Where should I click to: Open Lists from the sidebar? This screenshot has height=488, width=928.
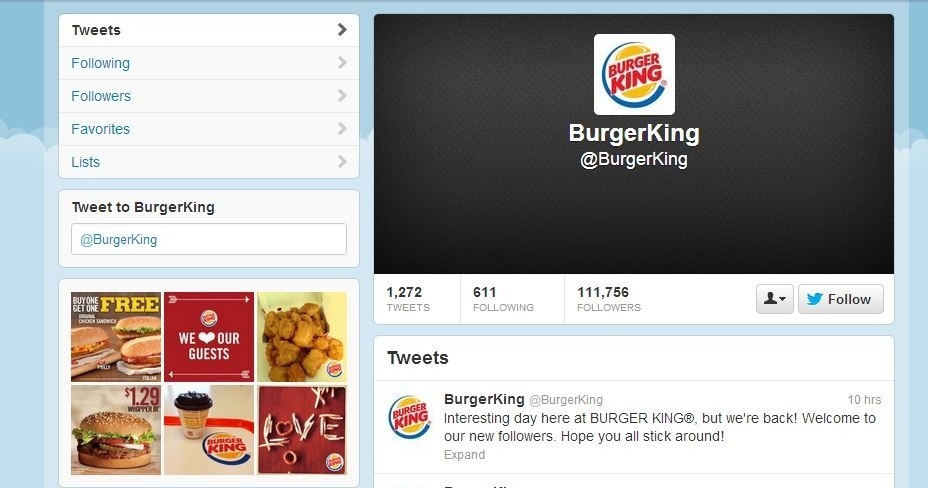coord(209,162)
